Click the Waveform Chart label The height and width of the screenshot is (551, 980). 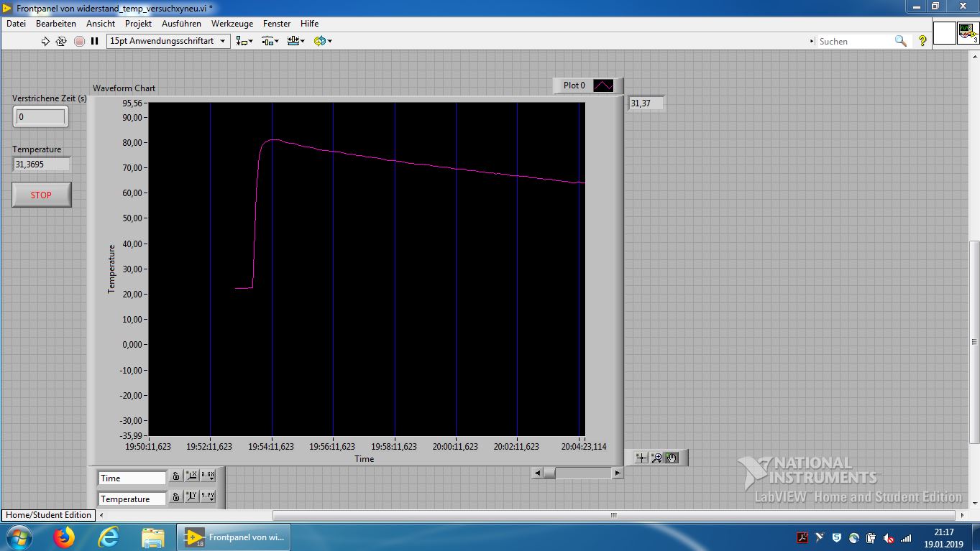(124, 88)
